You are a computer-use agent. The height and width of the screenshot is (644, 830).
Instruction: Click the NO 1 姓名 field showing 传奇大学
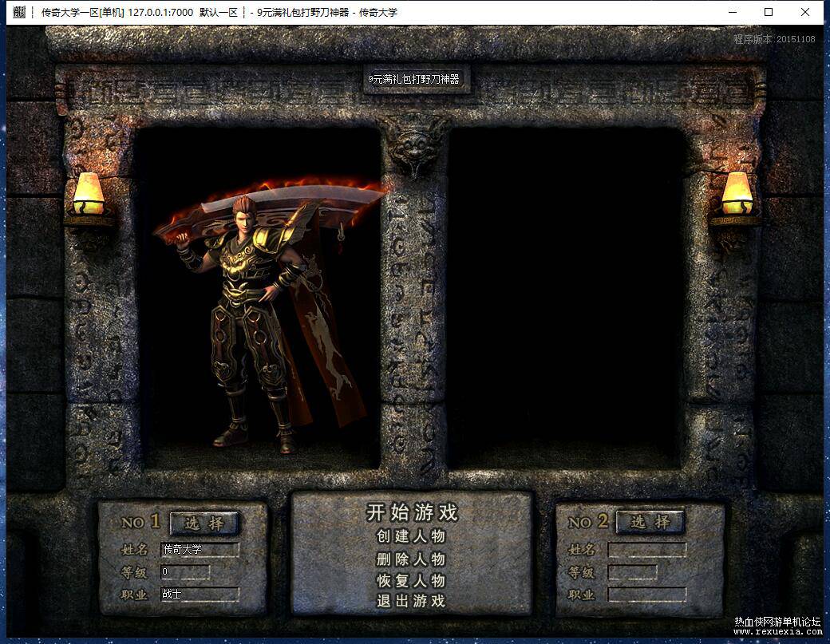tap(200, 549)
